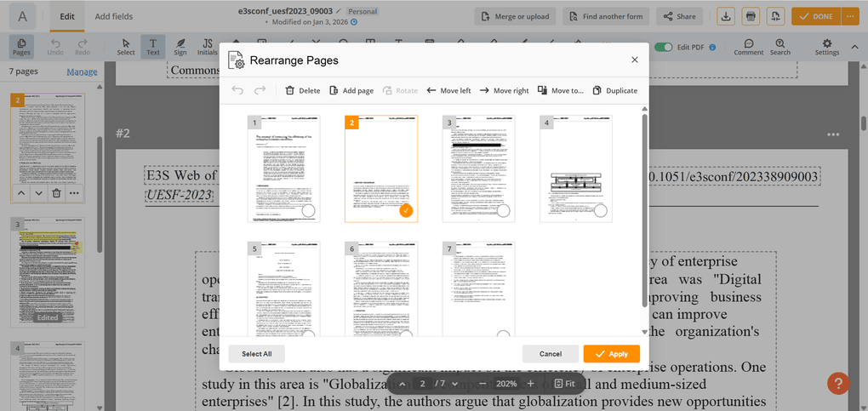Viewport: 868px width, 411px height.
Task: Open more options for sidebar page 2
Action: (x=74, y=193)
